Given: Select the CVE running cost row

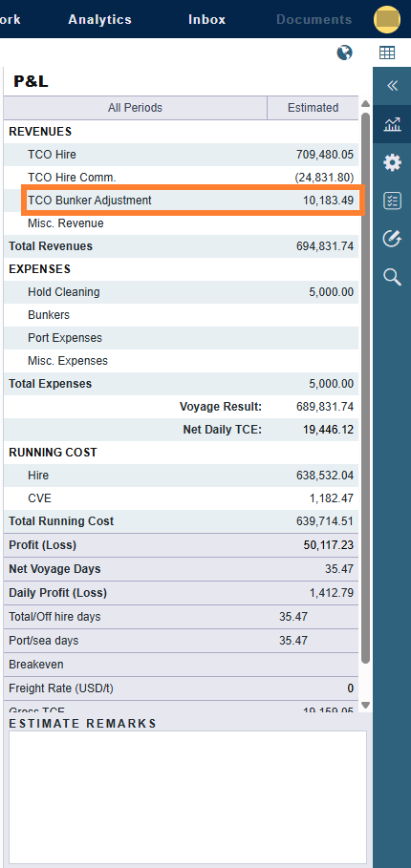Looking at the screenshot, I should pyautogui.click(x=182, y=498).
